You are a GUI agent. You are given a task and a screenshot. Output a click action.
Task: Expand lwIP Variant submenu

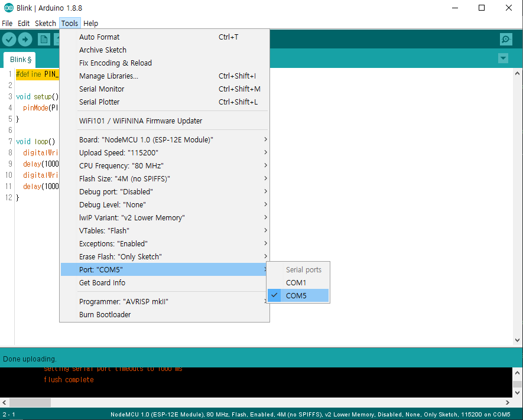pos(164,217)
